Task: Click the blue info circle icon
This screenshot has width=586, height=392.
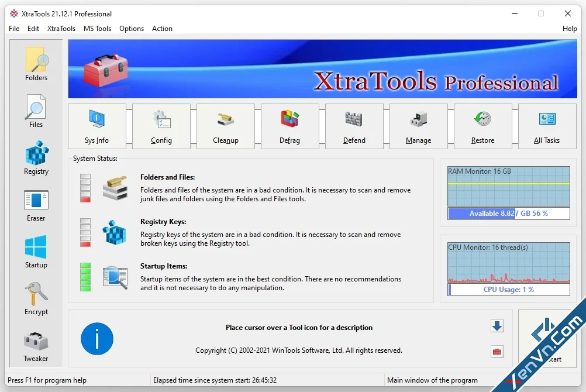Action: click(x=97, y=339)
